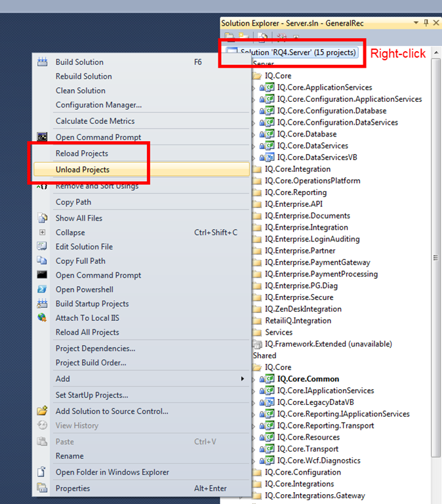Click the Collapse plus-box icon

pos(42,232)
